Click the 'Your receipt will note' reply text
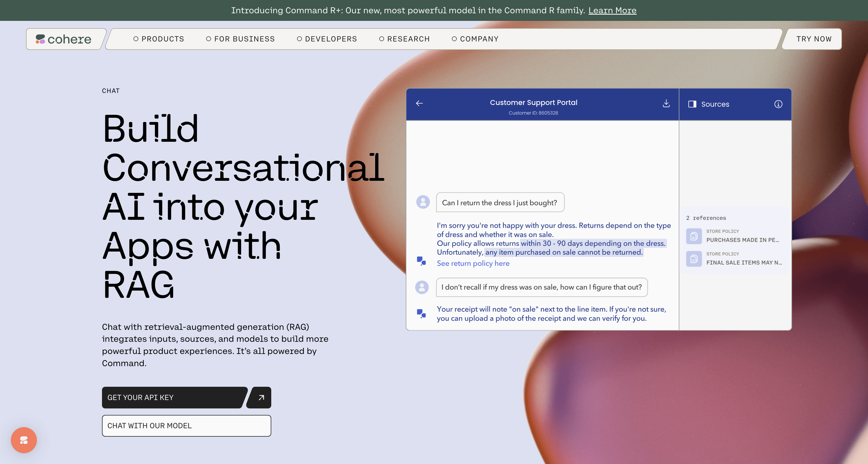Viewport: 868px width, 464px height. 552,314
